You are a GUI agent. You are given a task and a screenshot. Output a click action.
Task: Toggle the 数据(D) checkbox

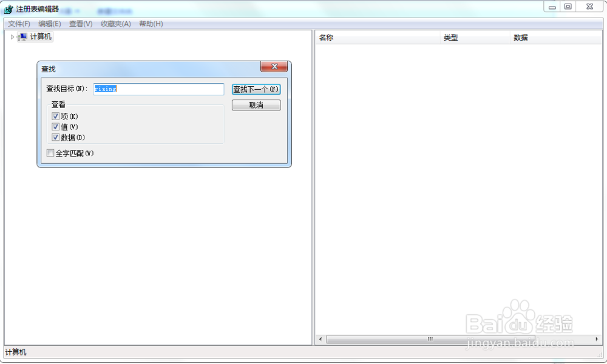click(x=55, y=137)
